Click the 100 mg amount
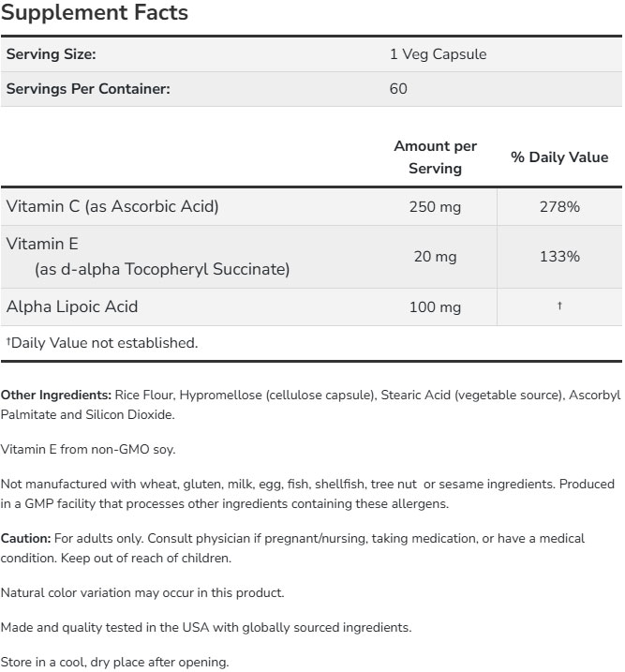Image resolution: width=625 pixels, height=672 pixels. tap(435, 306)
